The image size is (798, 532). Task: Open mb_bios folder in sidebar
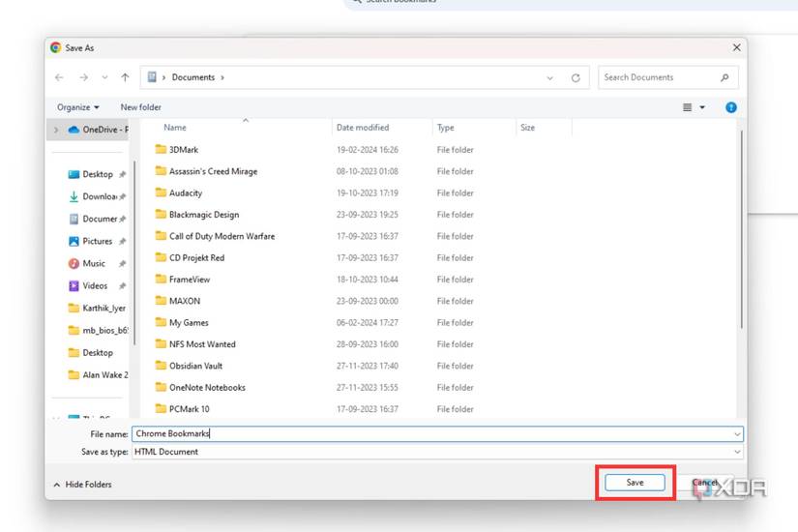98,331
